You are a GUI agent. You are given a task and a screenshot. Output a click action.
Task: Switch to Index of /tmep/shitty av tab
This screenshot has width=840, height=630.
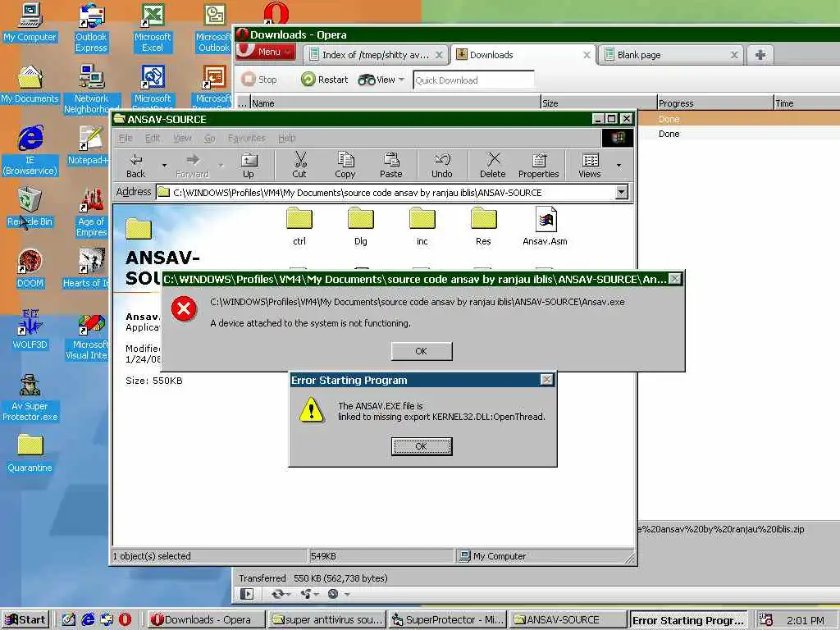tap(376, 55)
